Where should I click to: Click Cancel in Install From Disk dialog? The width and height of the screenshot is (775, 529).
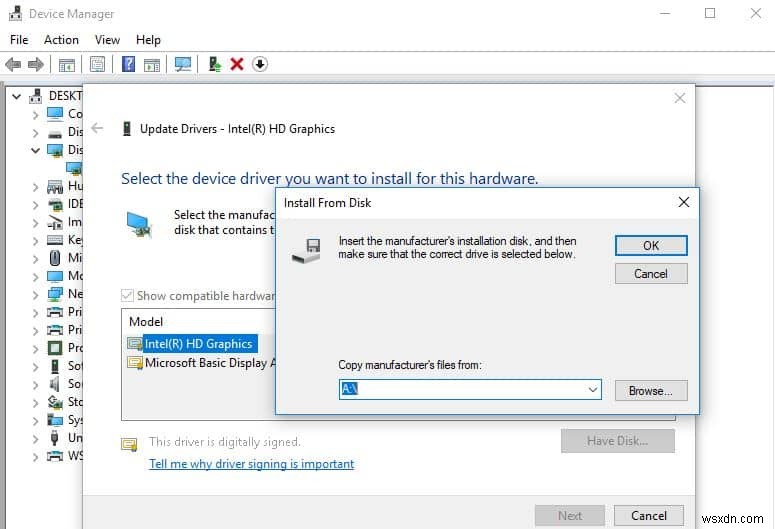tap(651, 273)
